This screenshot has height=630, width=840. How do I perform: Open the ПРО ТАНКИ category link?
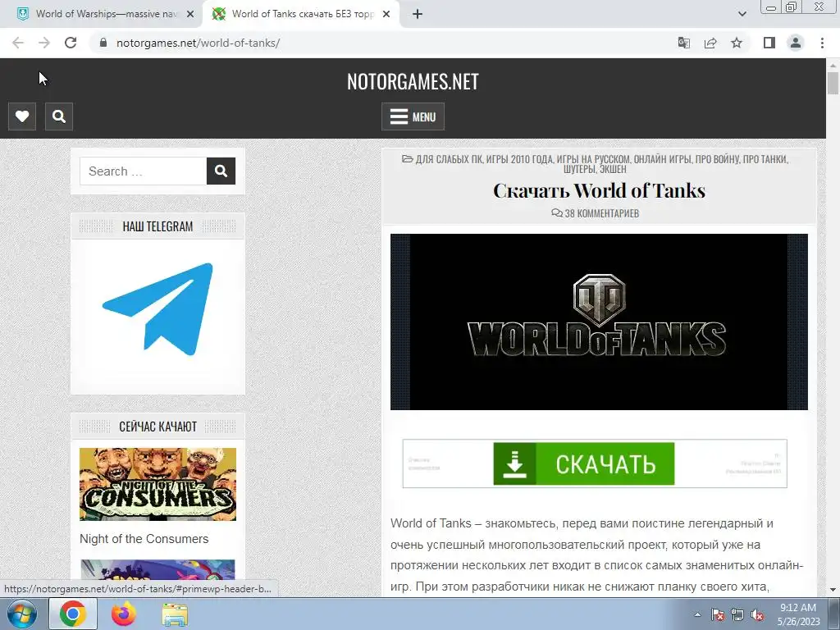(765, 159)
